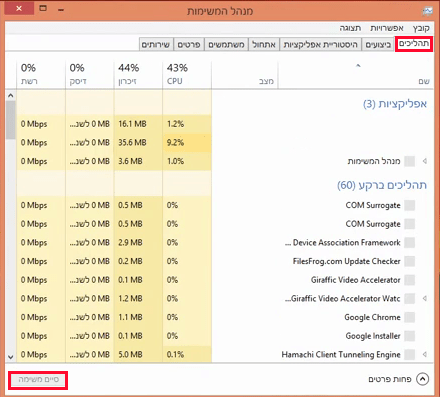The image size is (440, 397).
Task: Click the סיים משימה button
Action: click(38, 380)
